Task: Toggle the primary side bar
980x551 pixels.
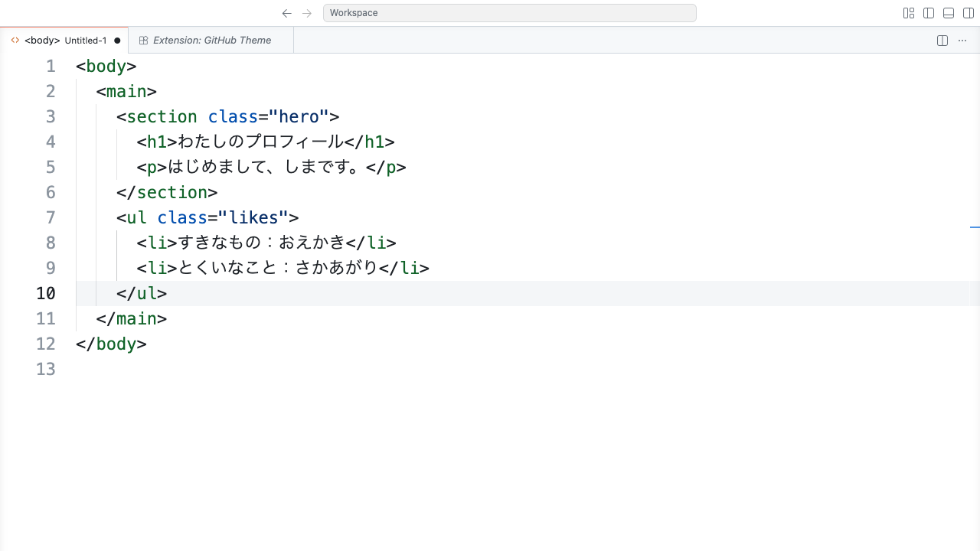Action: 929,13
